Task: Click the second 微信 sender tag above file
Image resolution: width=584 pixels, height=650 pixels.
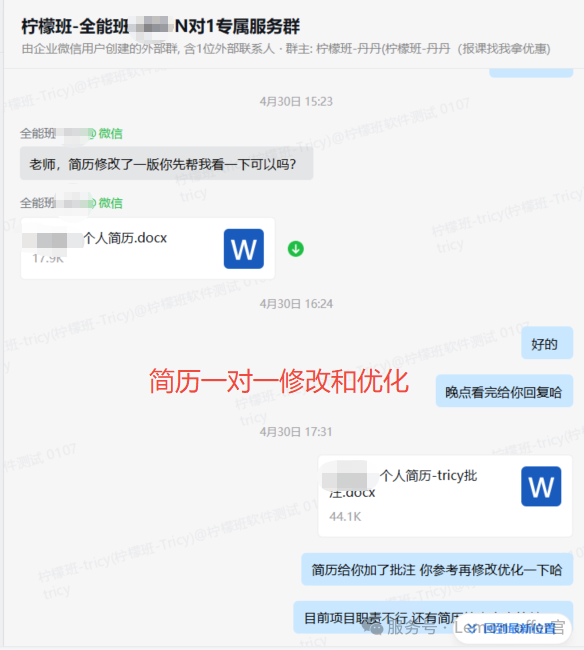Action: [110, 203]
